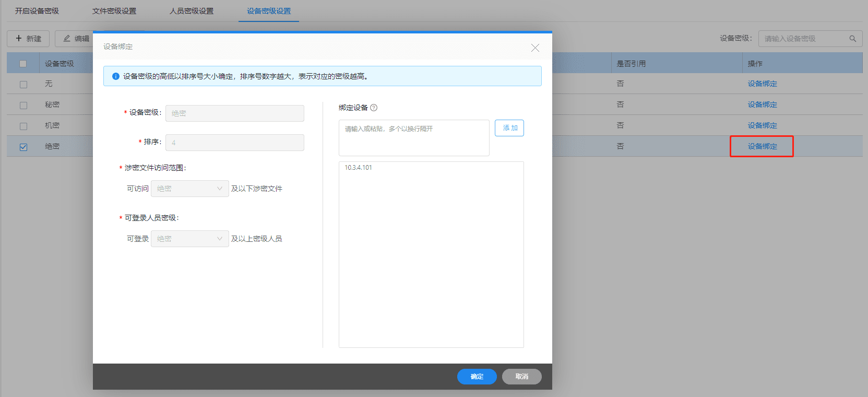Click the pencil icon of 编辑 button
The height and width of the screenshot is (397, 868).
click(67, 38)
